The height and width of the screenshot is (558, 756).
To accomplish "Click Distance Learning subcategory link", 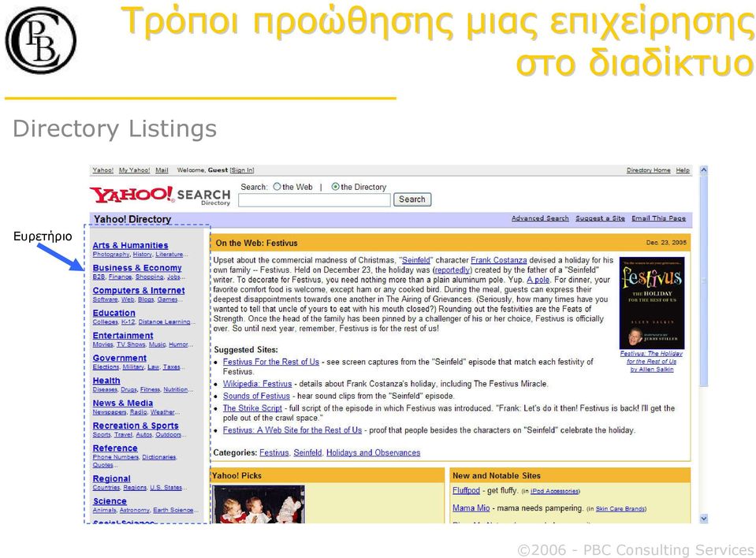I will coord(164,322).
